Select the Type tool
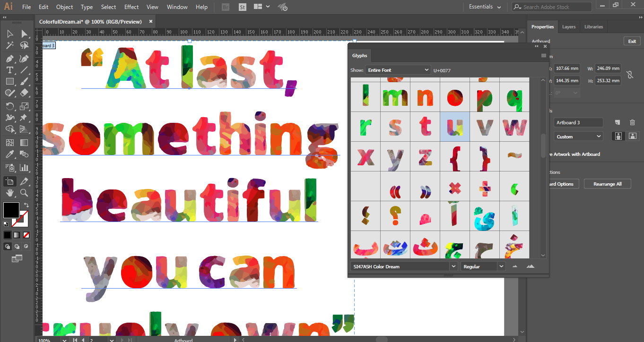The image size is (644, 342). pyautogui.click(x=10, y=70)
